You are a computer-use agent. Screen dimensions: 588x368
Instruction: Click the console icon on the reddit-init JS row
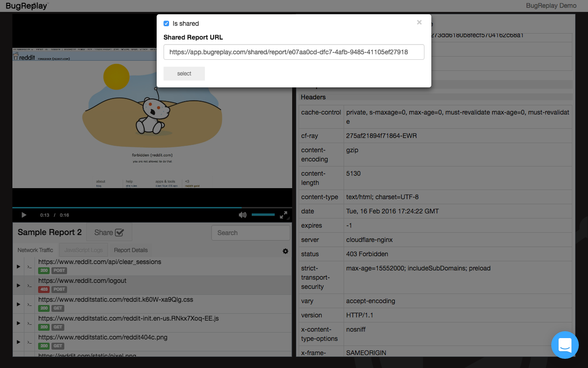[30, 323]
